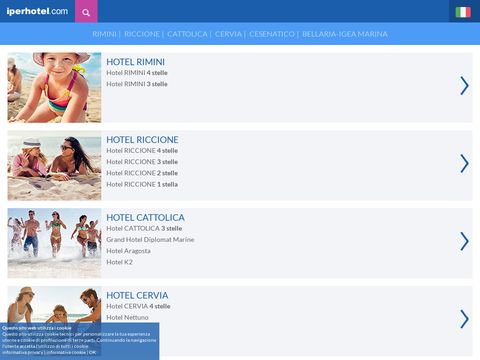
Task: Open Grand Hotel Diplomat Marine link
Action: click(x=150, y=240)
